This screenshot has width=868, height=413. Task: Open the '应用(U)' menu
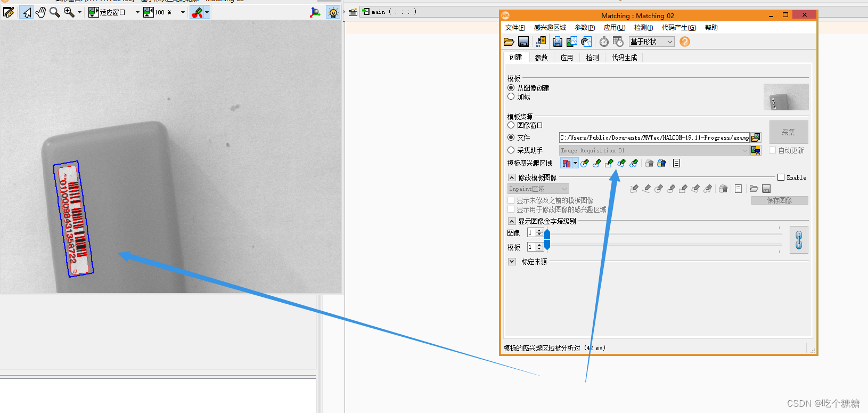(x=615, y=28)
